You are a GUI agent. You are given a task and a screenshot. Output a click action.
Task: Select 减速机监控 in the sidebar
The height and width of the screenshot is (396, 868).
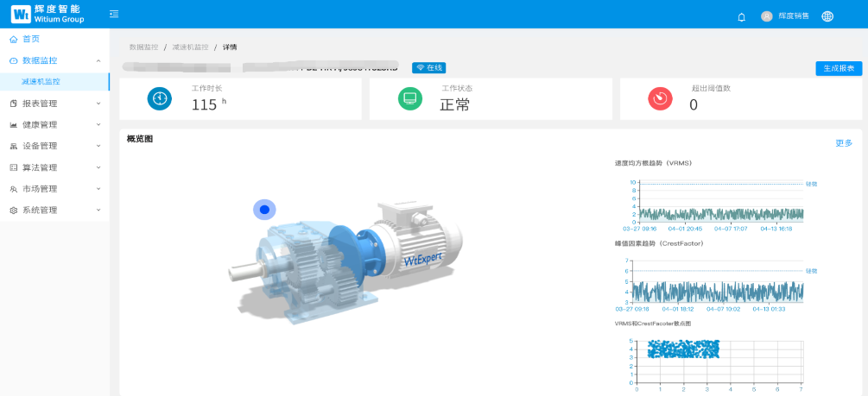pos(41,82)
